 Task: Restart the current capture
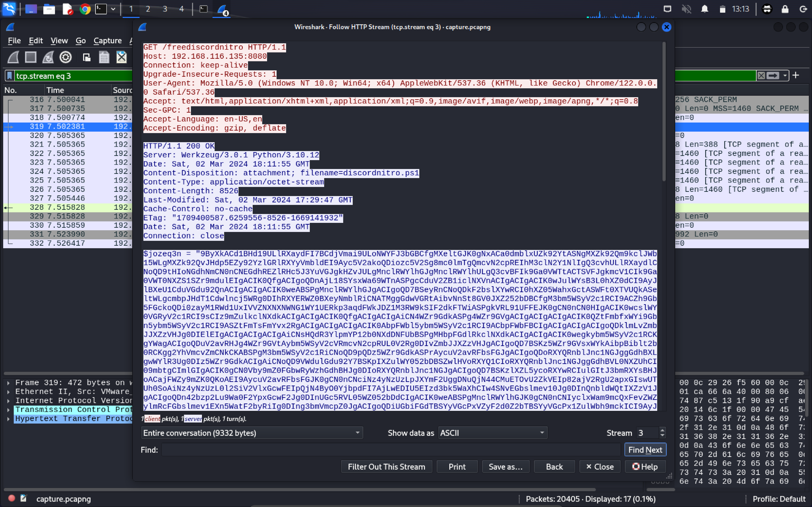[48, 57]
